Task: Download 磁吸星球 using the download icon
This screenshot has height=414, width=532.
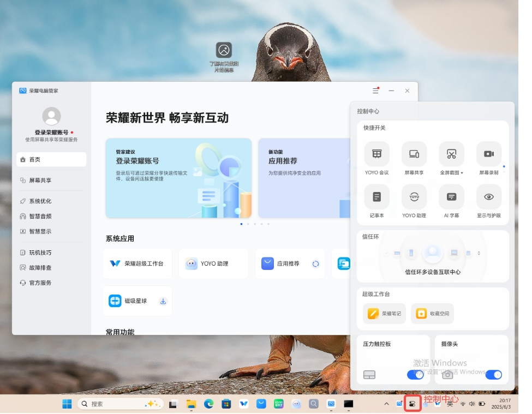Action: [163, 301]
